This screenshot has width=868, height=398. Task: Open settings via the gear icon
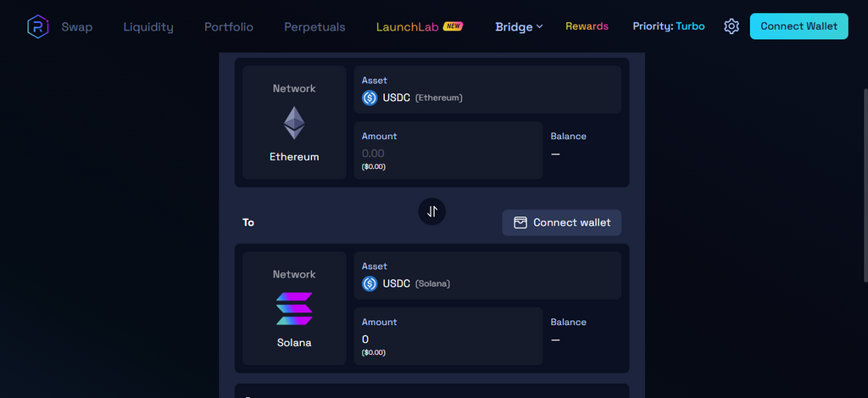coord(732,26)
